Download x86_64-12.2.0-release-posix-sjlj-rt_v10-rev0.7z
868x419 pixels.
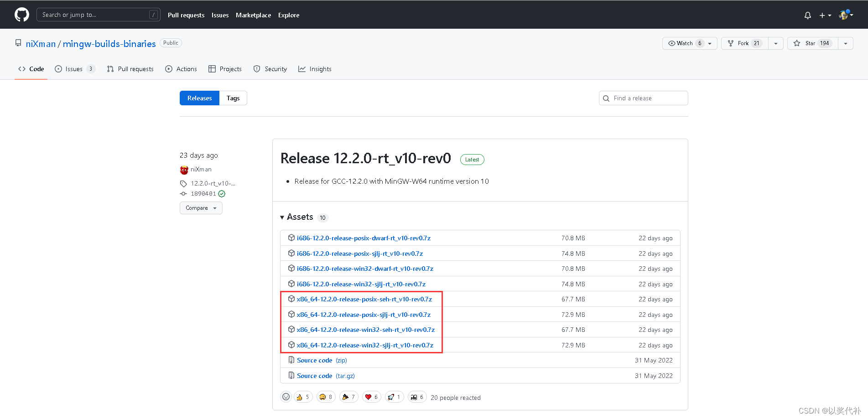pyautogui.click(x=364, y=315)
